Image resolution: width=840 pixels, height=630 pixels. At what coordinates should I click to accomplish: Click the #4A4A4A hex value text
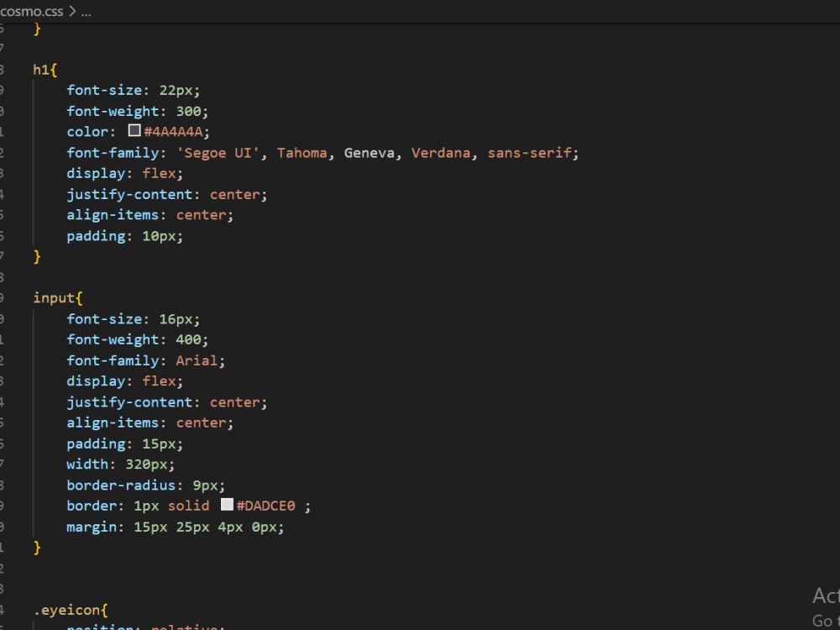pos(174,132)
